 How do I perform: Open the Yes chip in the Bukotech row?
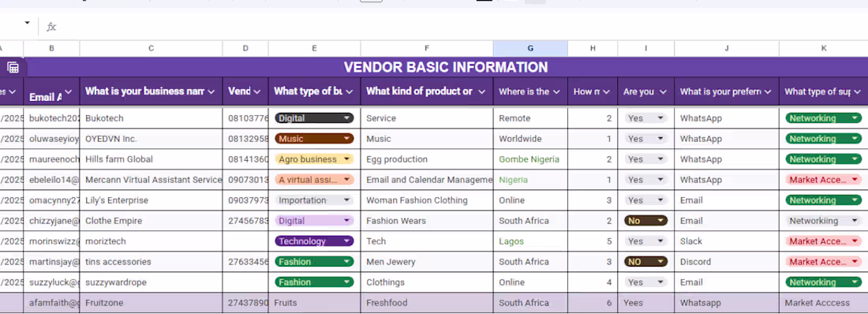coord(646,118)
